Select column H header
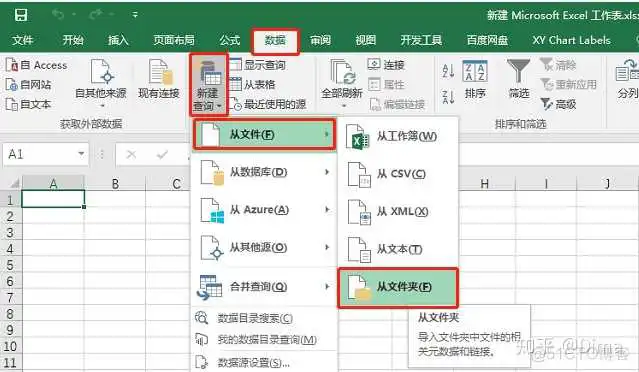 click(x=485, y=183)
